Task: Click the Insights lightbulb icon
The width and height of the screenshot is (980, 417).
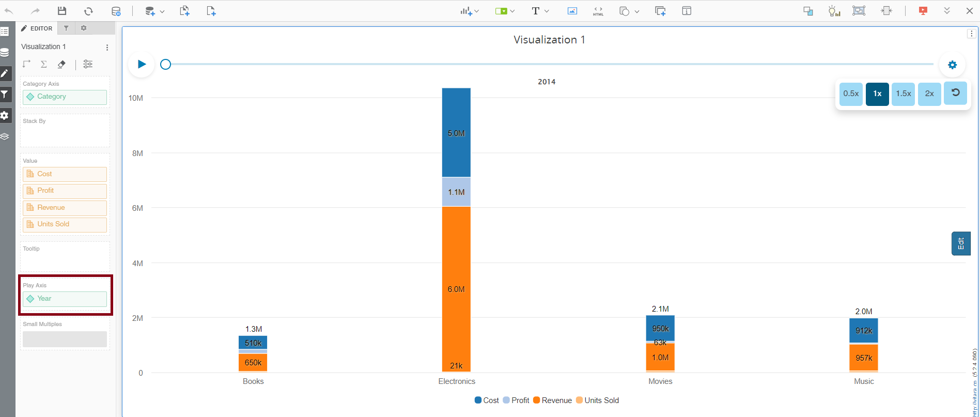Action: point(834,11)
